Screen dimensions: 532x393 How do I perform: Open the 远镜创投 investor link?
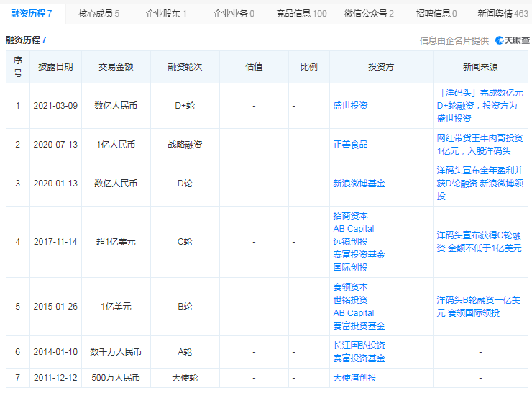350,242
